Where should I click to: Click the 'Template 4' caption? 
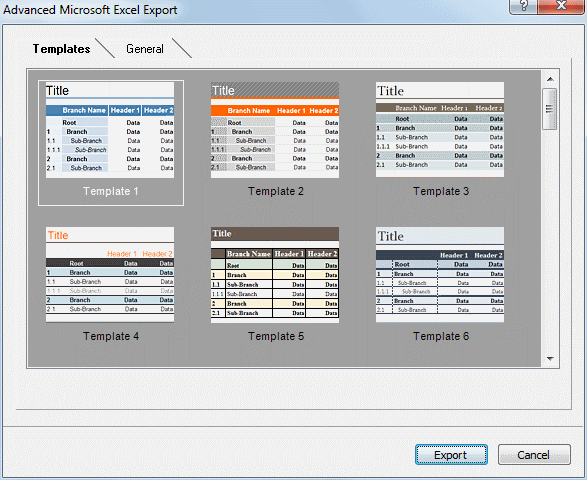click(111, 336)
